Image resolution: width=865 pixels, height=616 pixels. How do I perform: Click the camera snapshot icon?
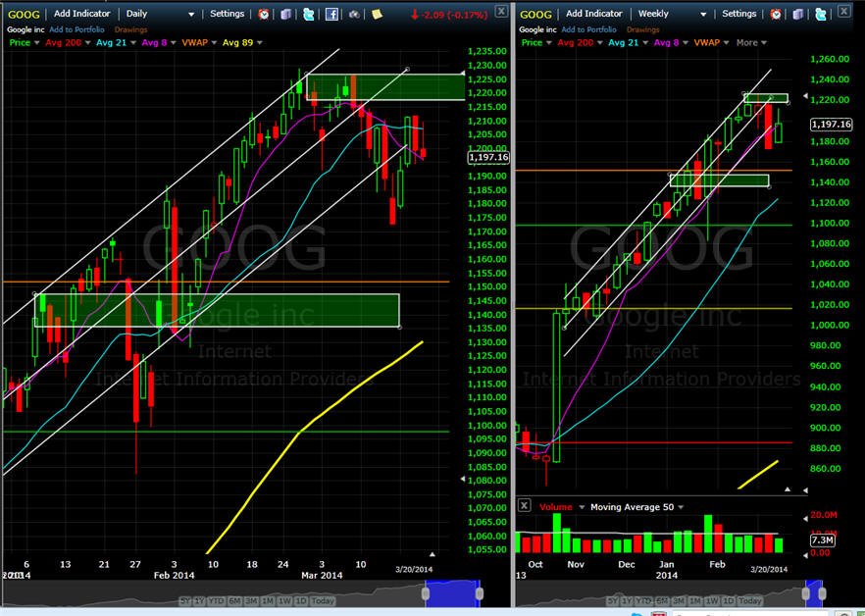[354, 15]
